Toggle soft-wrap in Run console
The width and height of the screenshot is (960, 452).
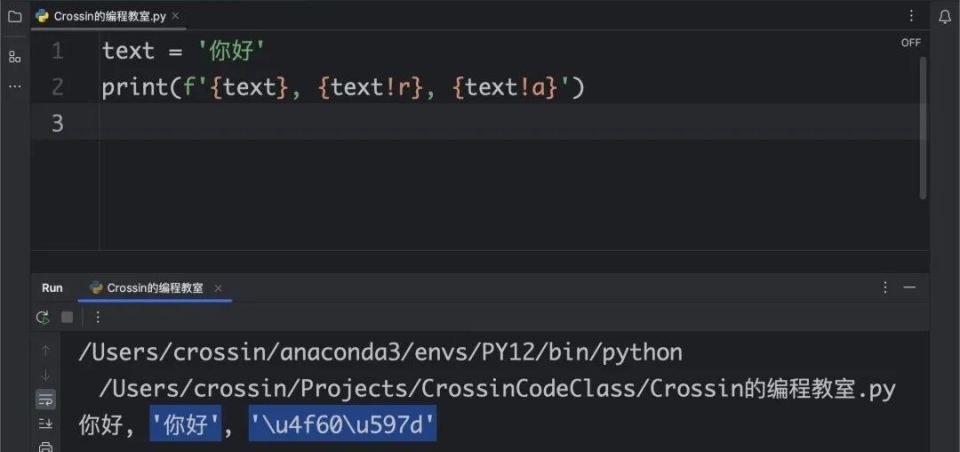click(45, 400)
